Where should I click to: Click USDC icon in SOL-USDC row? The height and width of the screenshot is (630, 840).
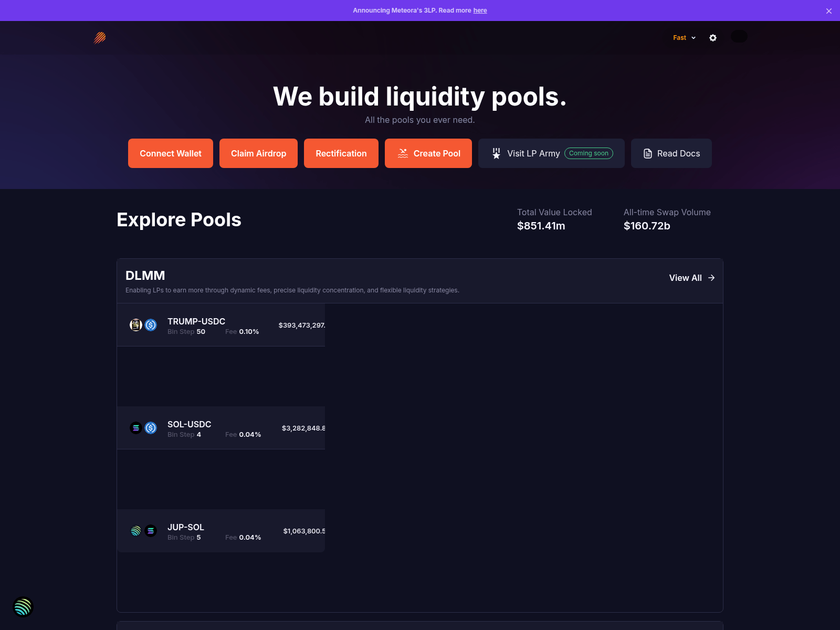pyautogui.click(x=151, y=428)
